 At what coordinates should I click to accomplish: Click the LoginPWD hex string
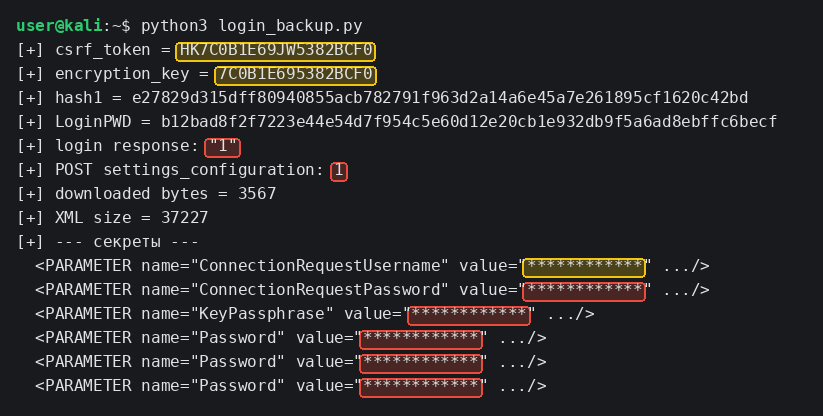(469, 122)
